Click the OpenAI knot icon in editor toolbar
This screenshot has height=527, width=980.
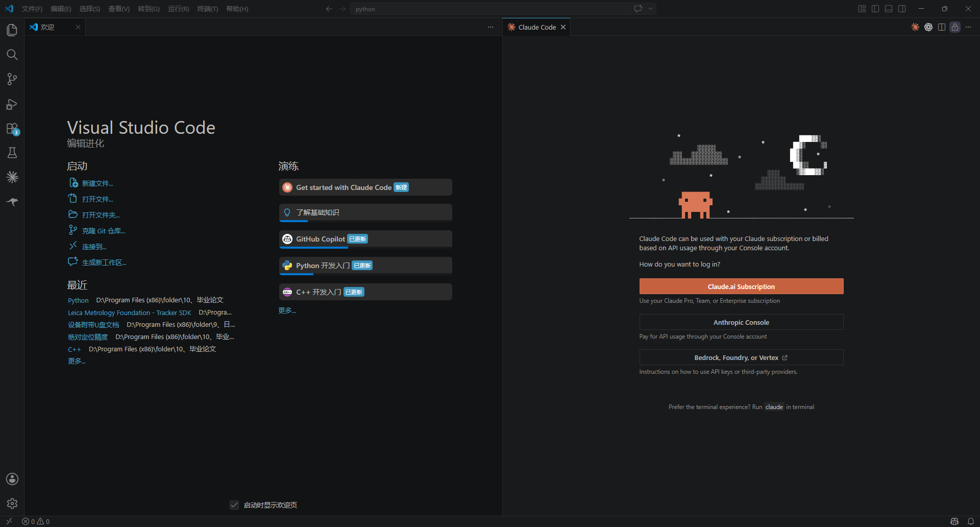(x=928, y=27)
